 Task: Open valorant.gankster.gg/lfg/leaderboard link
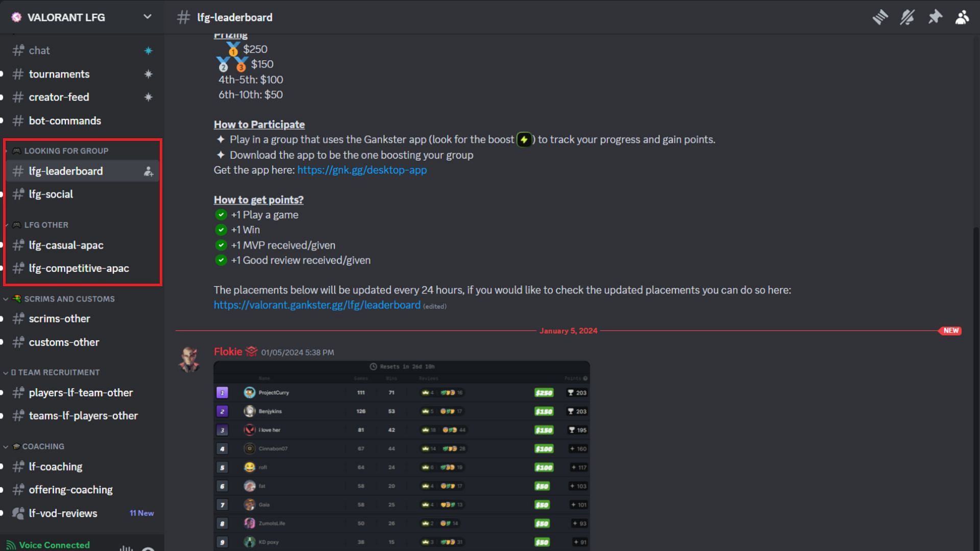[x=316, y=306]
